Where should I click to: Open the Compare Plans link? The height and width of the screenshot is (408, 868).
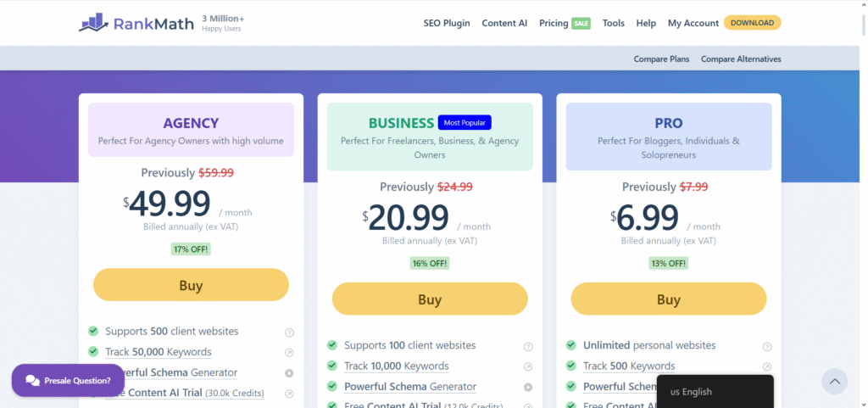(x=661, y=59)
